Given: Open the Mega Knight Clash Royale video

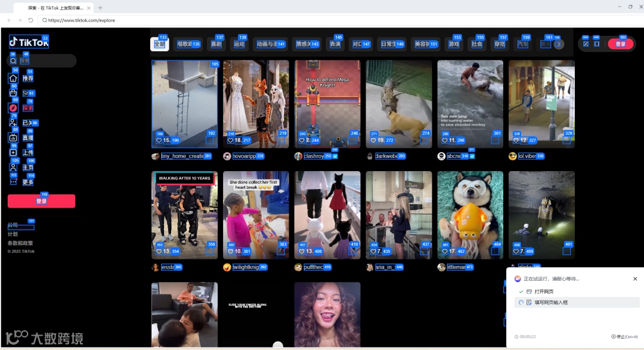Looking at the screenshot, I should (327, 104).
